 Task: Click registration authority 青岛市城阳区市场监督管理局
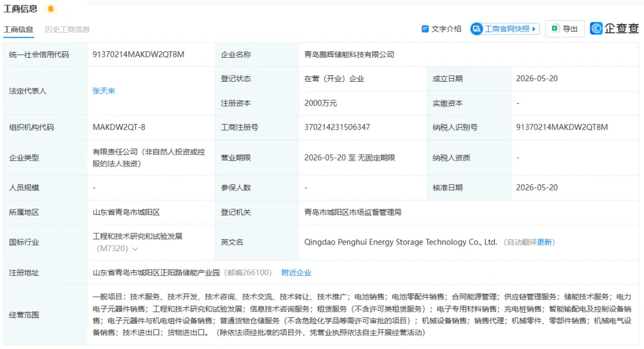(353, 212)
